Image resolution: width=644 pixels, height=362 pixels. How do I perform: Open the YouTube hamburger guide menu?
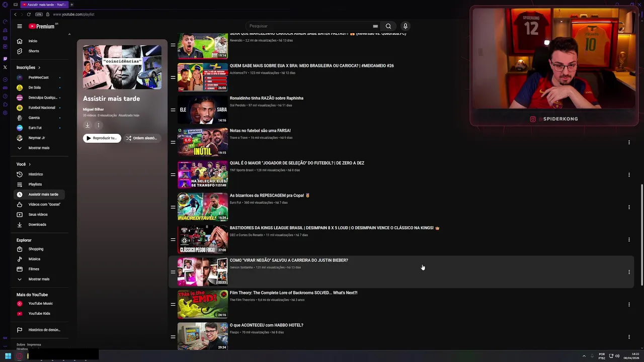pyautogui.click(x=19, y=26)
